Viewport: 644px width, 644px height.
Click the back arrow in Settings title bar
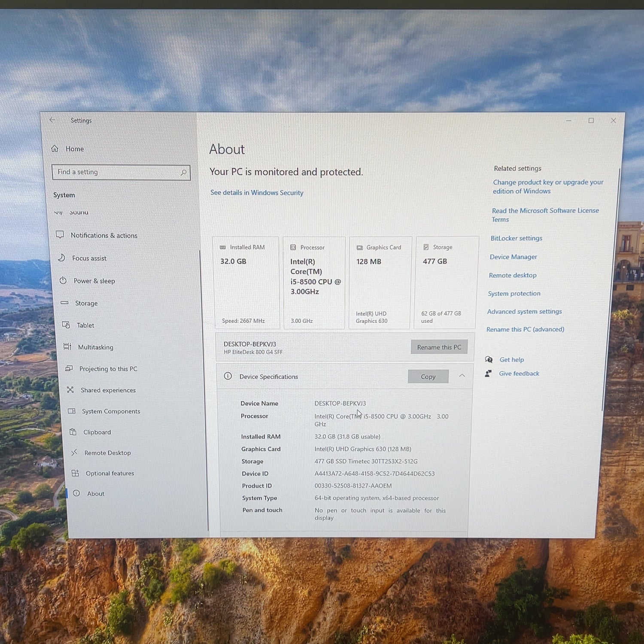pyautogui.click(x=52, y=120)
